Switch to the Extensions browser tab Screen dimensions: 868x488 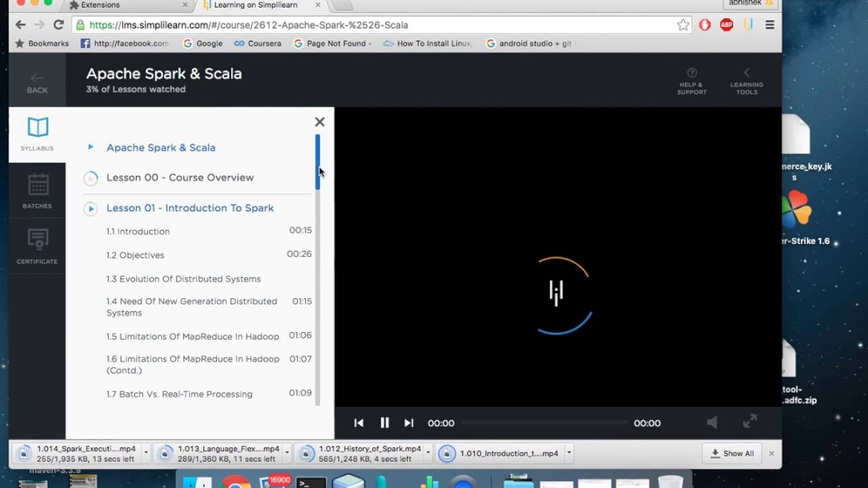129,5
